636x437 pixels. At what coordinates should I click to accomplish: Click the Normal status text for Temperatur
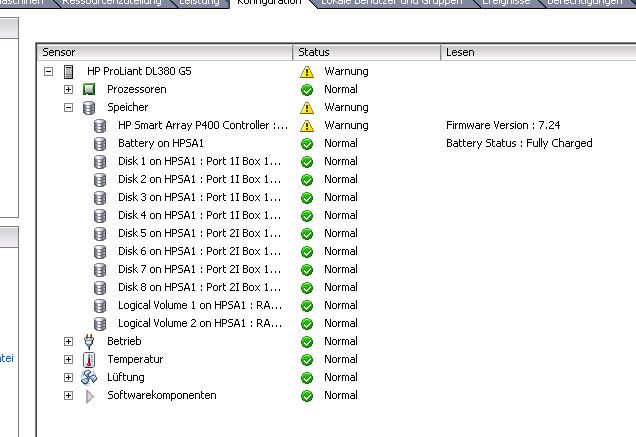tap(341, 360)
